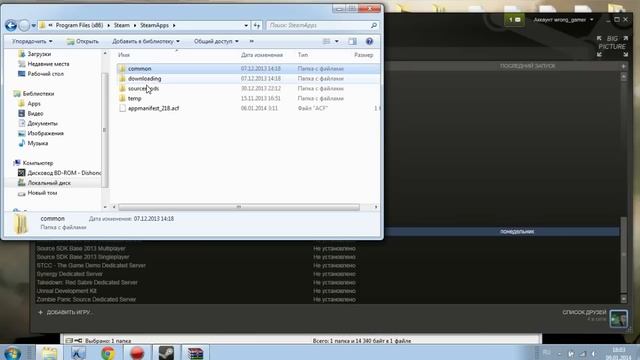This screenshot has height=360, width=640.
Task: Click the Windows Start button
Action: click(x=12, y=353)
